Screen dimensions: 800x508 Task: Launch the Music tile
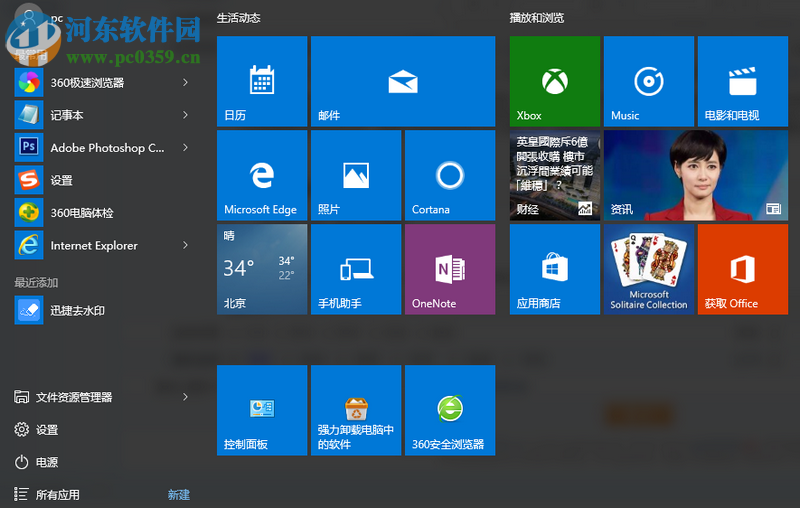(648, 82)
